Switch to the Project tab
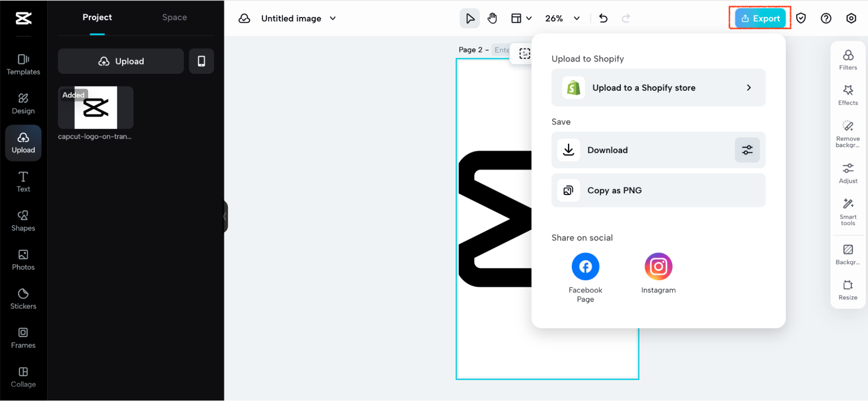 coord(97,17)
